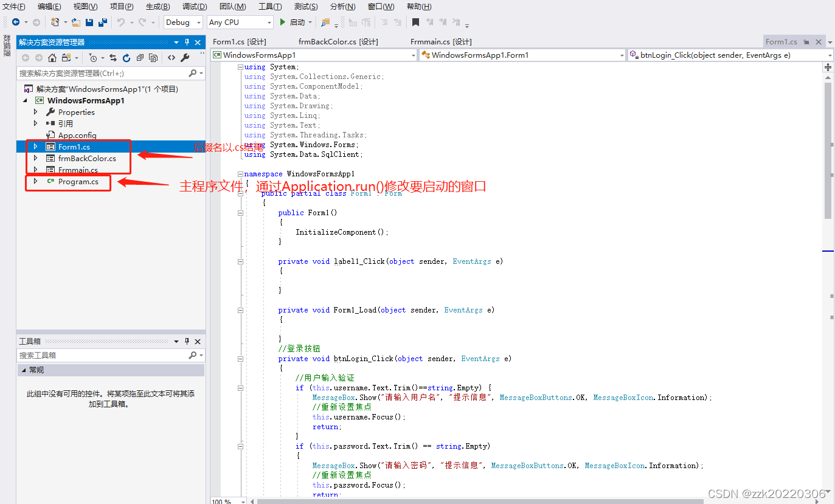The image size is (835, 504).
Task: Switch to frmBackColor.cs [设计] tab
Action: (338, 41)
